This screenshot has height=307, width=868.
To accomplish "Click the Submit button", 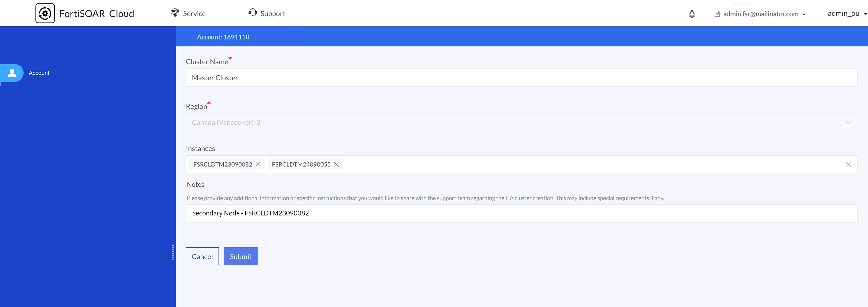I will tap(241, 257).
